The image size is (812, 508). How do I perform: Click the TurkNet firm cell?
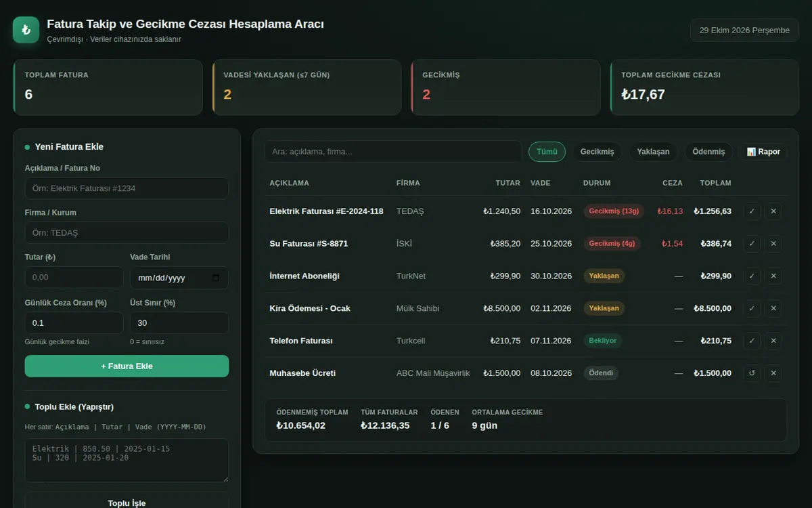tap(411, 276)
